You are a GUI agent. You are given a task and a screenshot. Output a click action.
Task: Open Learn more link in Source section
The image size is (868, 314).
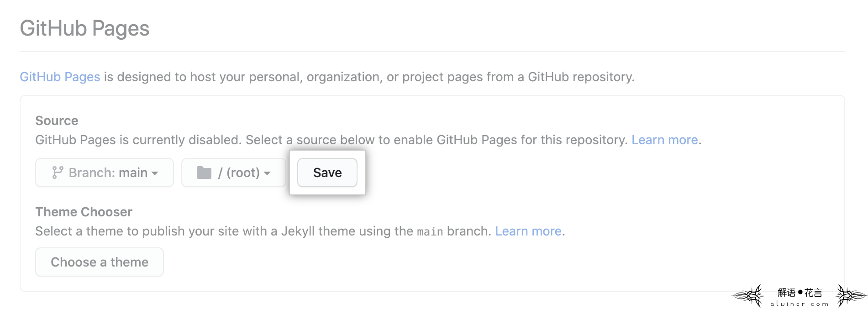[664, 140]
